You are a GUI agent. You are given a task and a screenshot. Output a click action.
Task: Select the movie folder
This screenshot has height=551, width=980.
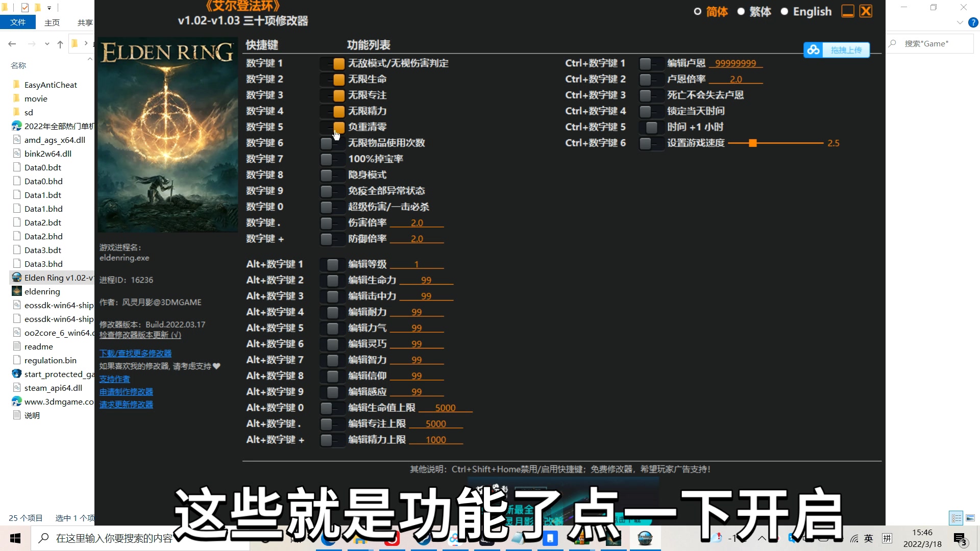click(x=36, y=98)
